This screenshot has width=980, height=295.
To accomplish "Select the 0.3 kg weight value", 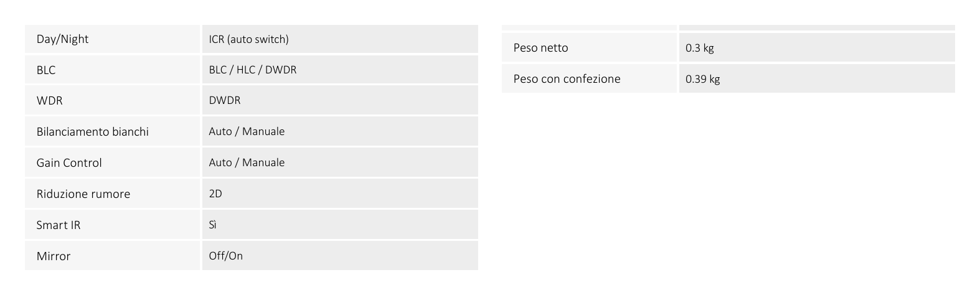I will point(699,48).
